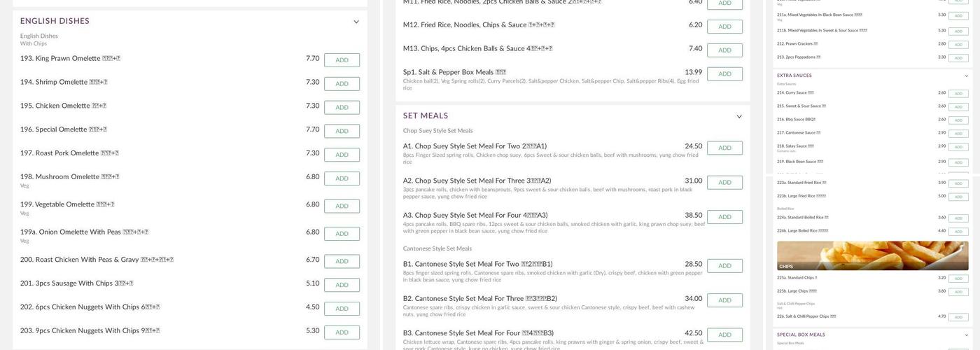Click the A3 Set Meal For Four item name
980x350 pixels.
(x=475, y=216)
